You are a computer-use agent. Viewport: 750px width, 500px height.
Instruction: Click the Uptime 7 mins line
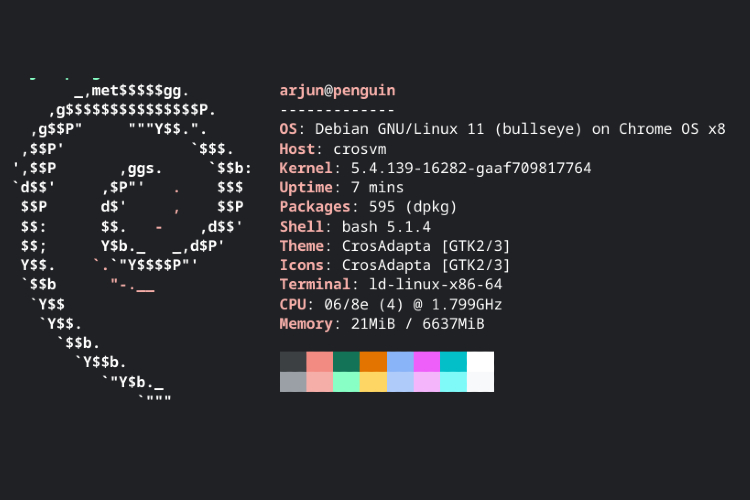342,188
